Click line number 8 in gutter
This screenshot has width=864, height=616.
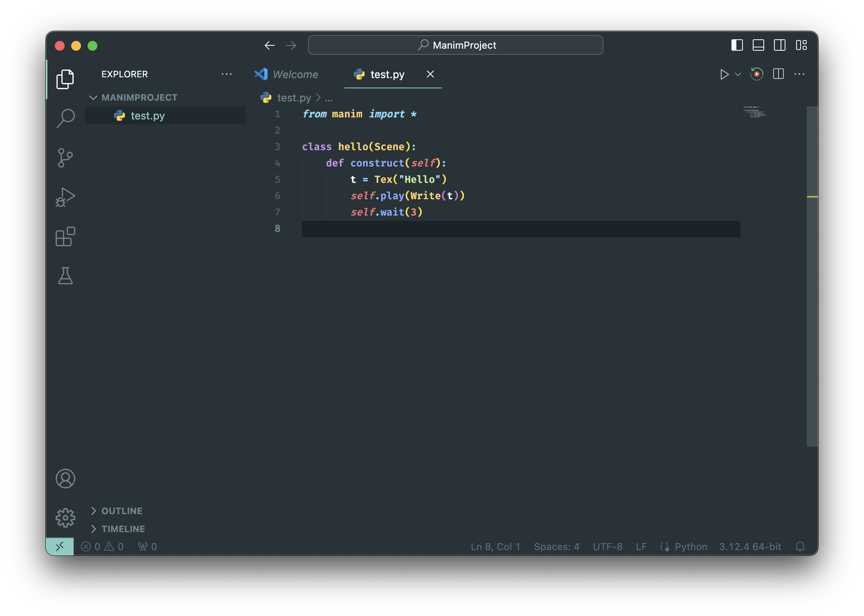(277, 229)
